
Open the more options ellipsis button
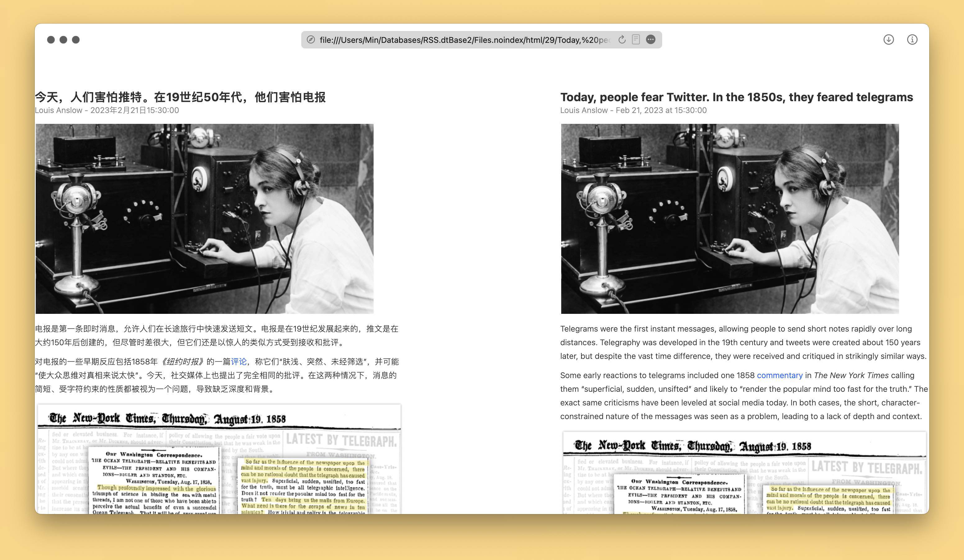pos(651,40)
